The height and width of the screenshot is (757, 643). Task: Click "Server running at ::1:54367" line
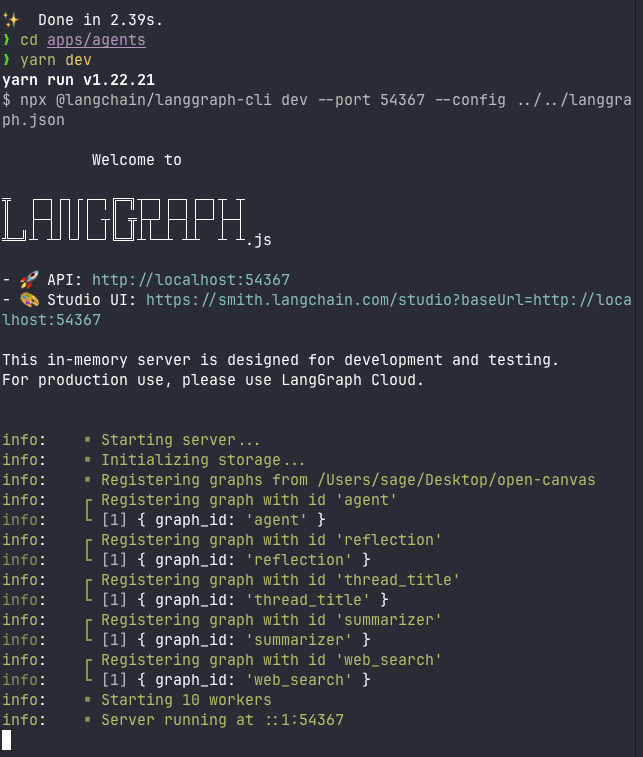coord(222,720)
